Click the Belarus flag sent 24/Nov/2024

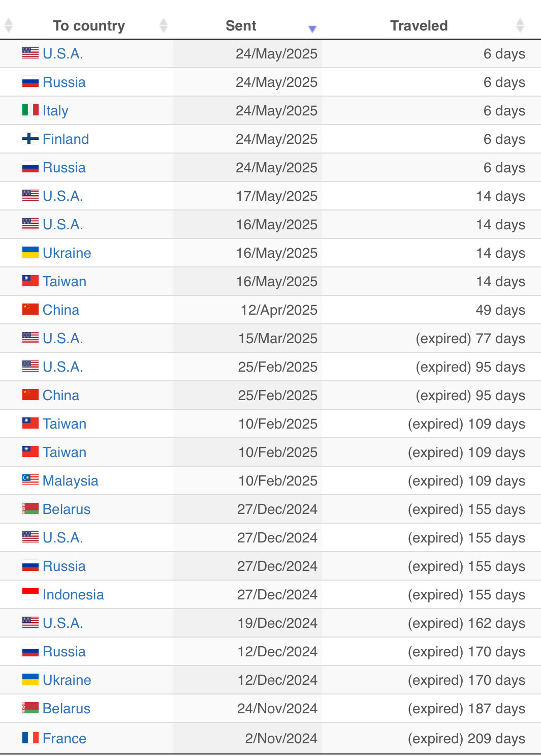(30, 708)
